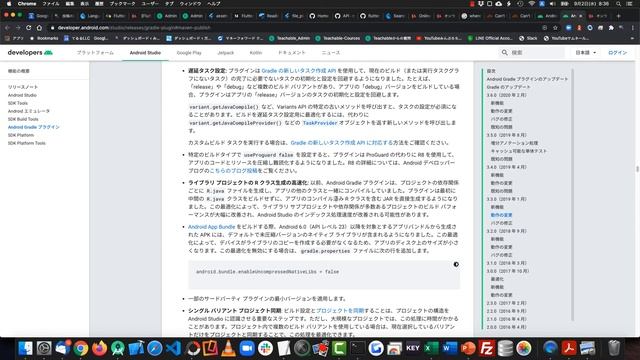Open the Trash in the Dock
The width and height of the screenshot is (640, 360).
coord(614,348)
